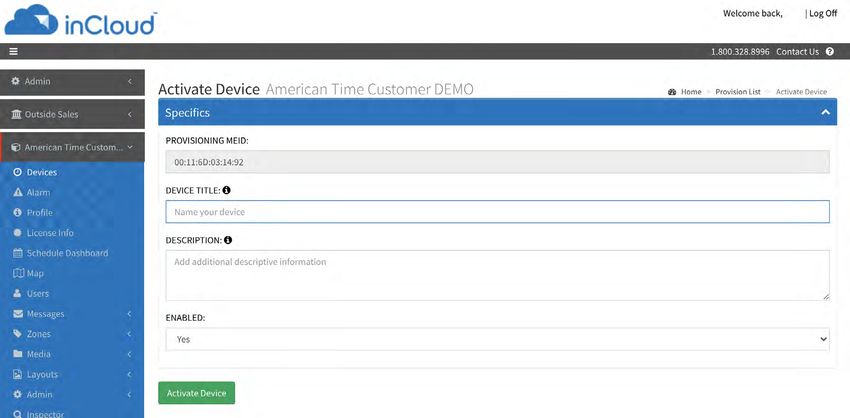Click the 1.800.328.8996 phone number
This screenshot has width=850, height=418.
(740, 52)
